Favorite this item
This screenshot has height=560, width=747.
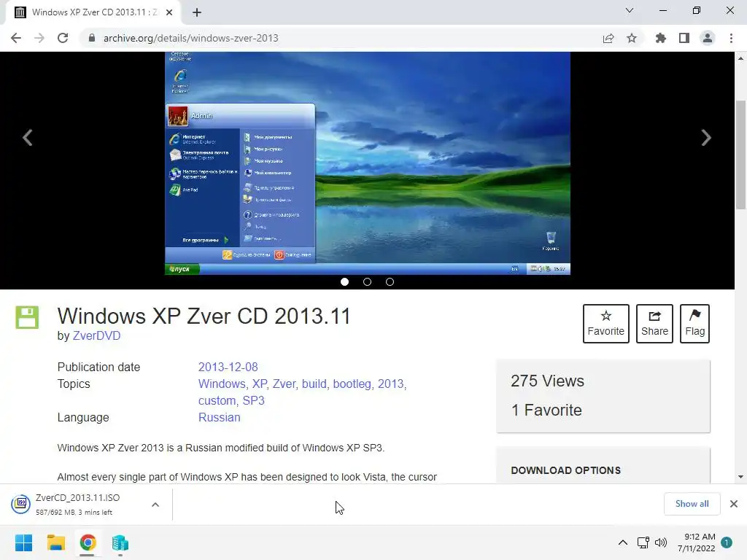(x=606, y=323)
